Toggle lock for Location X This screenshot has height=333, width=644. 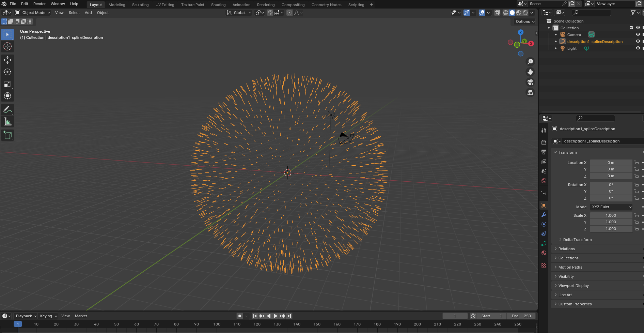pyautogui.click(x=636, y=163)
